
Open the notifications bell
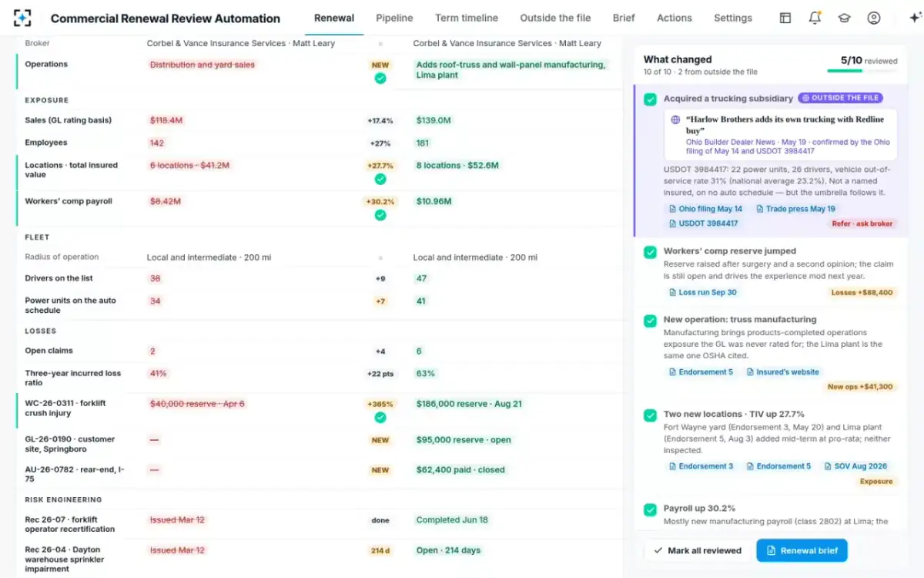[x=815, y=18]
